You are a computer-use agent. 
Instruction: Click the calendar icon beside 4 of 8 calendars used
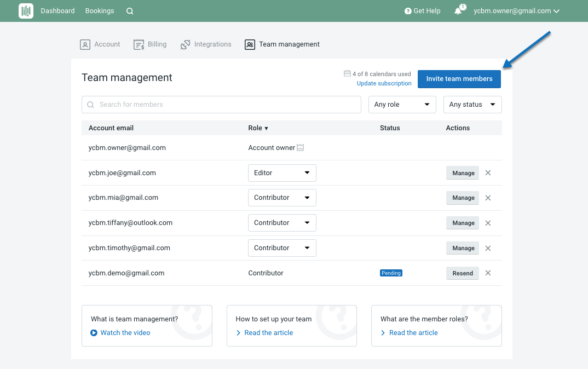tap(347, 73)
